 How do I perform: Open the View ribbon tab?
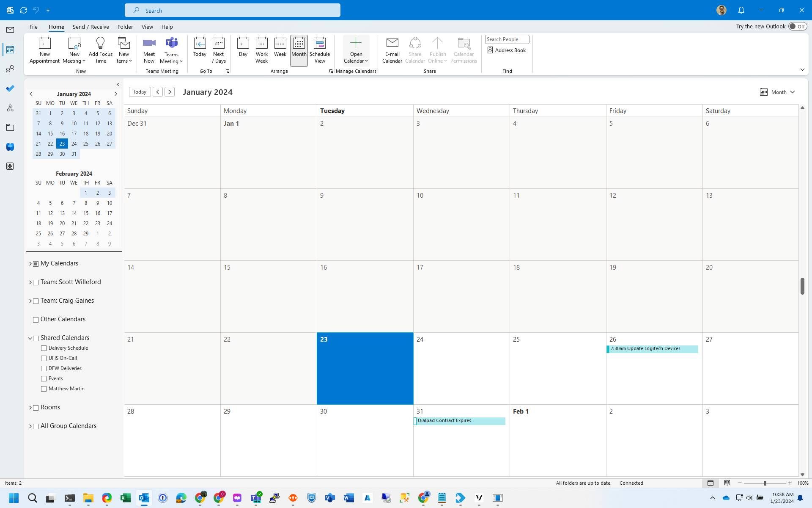click(147, 27)
